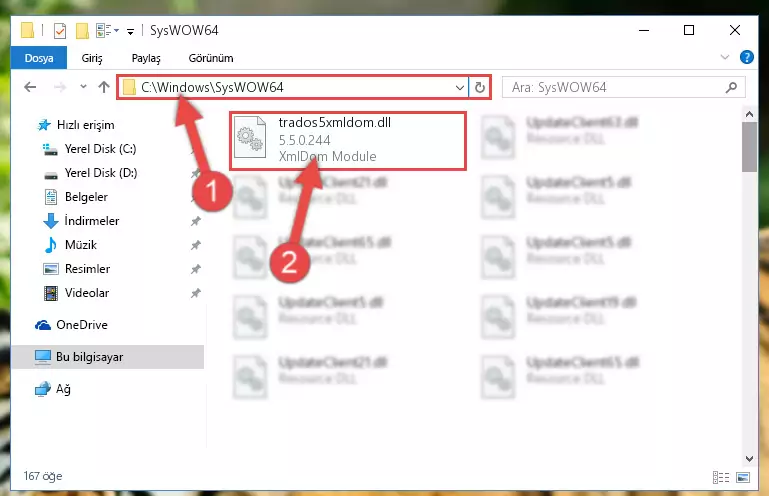Viewport: 769px width, 496px height.
Task: Click the pin icon beside Müzik
Action: point(196,245)
